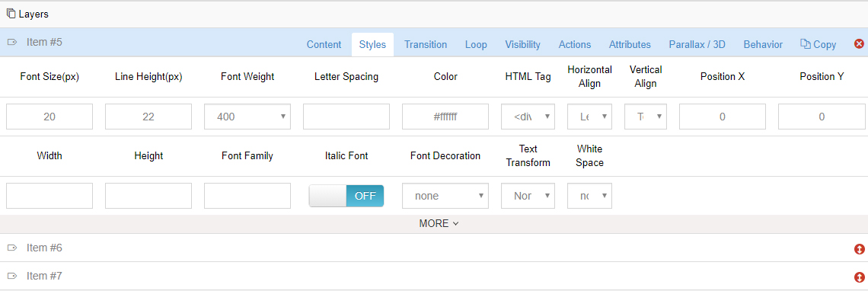Click the Line Height field showing 22
This screenshot has height=291, width=868.
point(148,117)
